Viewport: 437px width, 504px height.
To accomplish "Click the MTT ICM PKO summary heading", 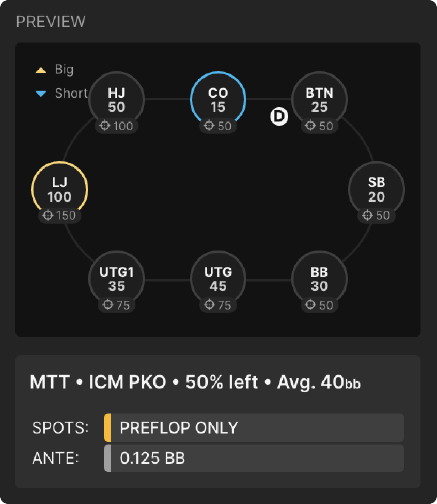I will pyautogui.click(x=195, y=383).
